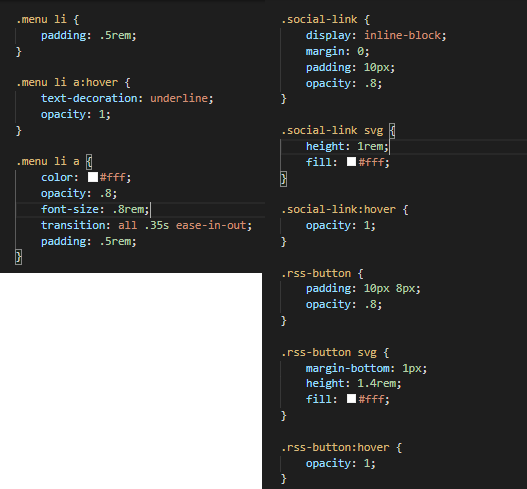Click the ".rss-button:hover {" selector
This screenshot has width=527, height=489.
(x=341, y=447)
